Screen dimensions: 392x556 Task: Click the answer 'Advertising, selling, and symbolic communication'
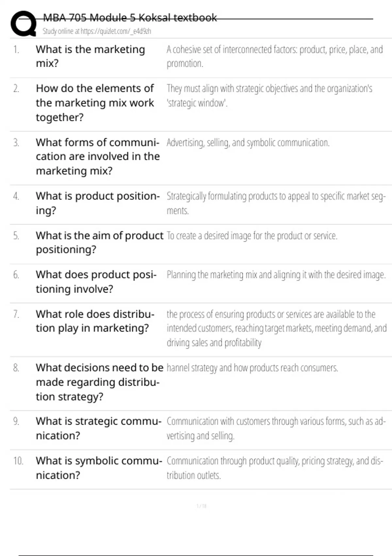[248, 143]
